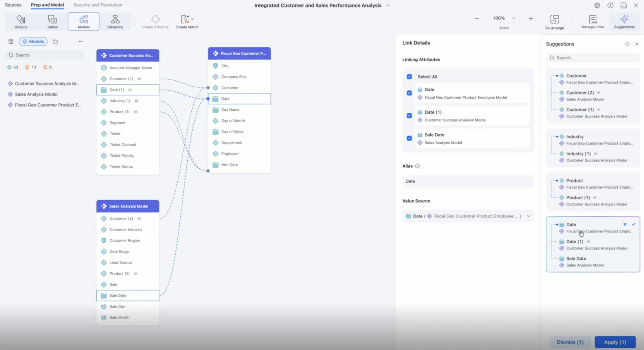Accept the Date suggestion checkmark
Image resolution: width=644 pixels, height=350 pixels.
(x=633, y=224)
